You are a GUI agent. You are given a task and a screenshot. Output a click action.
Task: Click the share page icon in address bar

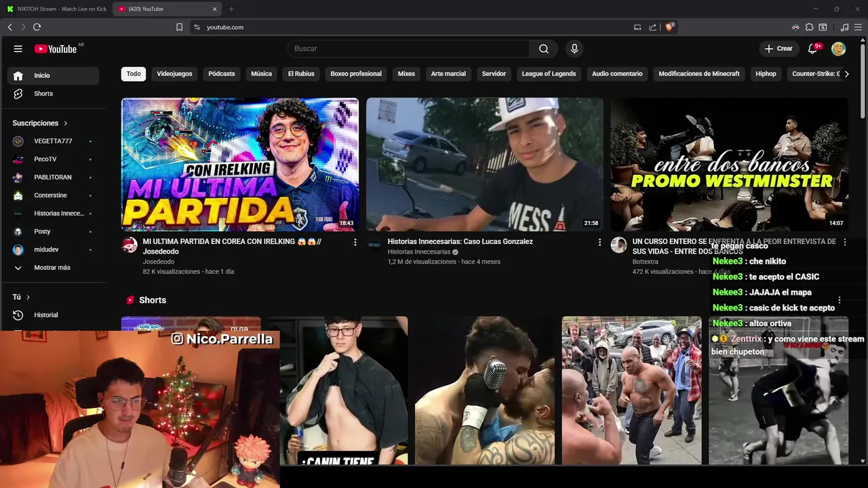652,27
